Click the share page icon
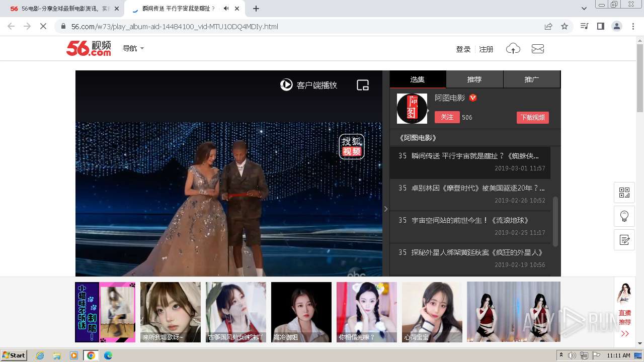Viewport: 644px width, 362px height. coord(548,26)
